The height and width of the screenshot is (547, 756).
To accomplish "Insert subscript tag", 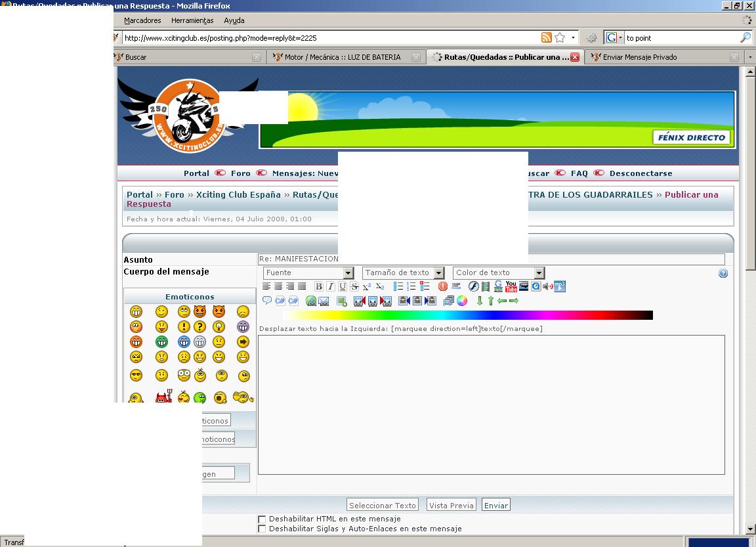I will click(x=380, y=286).
